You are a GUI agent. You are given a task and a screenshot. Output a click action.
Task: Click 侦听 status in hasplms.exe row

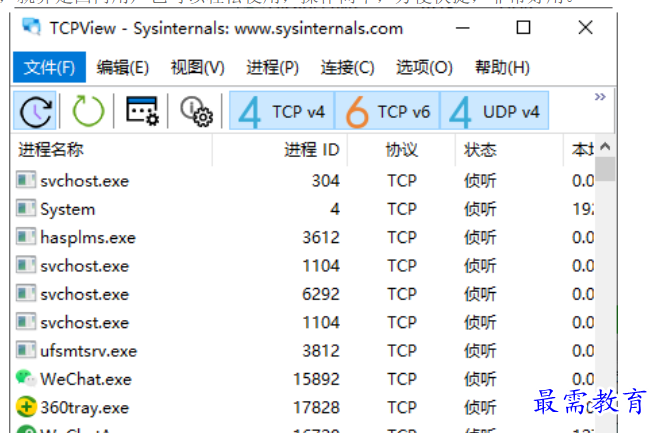pos(480,237)
